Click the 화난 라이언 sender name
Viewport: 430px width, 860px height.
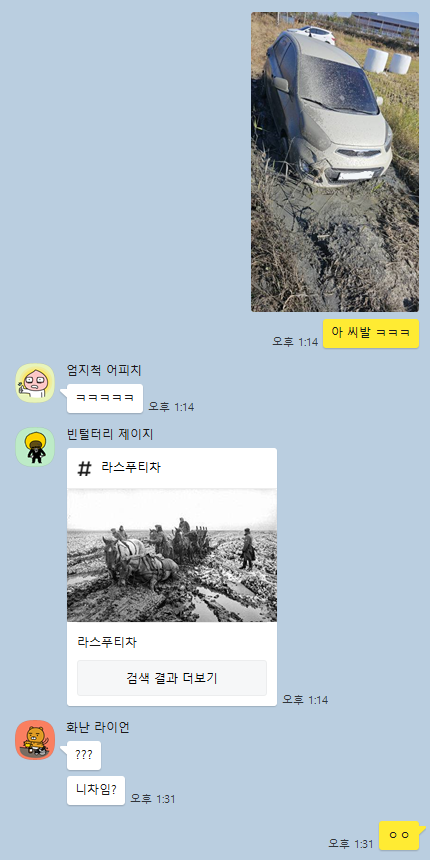(98, 727)
